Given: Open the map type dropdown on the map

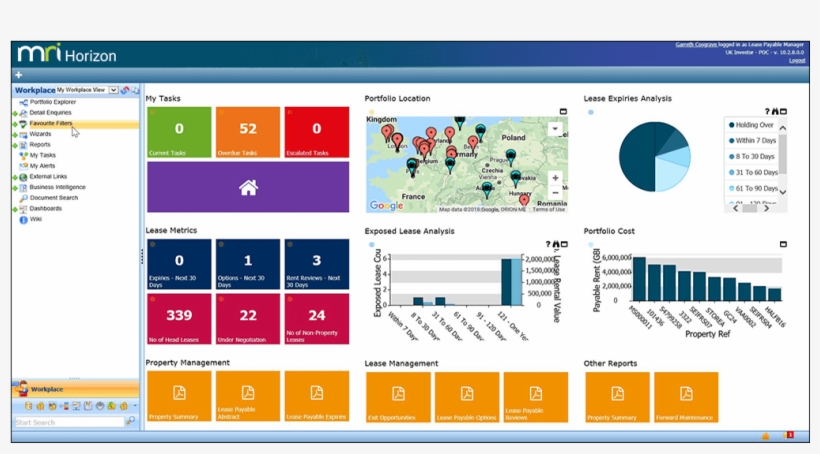Looking at the screenshot, I should pos(555,129).
